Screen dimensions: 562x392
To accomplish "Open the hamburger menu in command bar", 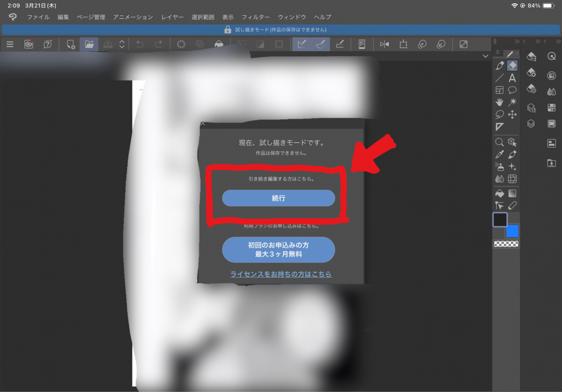I will [10, 44].
